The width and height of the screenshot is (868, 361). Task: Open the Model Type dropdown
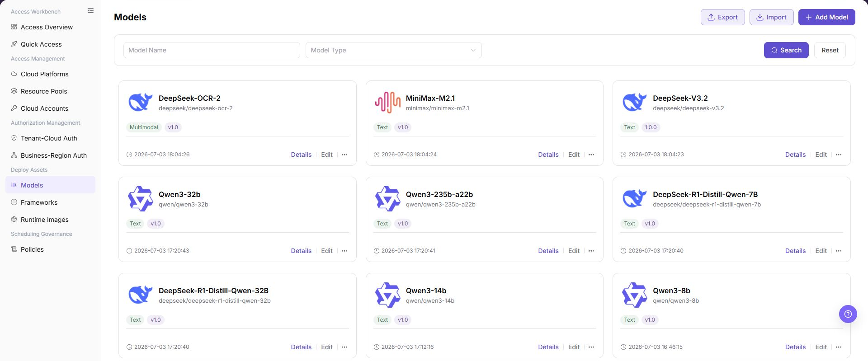point(393,50)
